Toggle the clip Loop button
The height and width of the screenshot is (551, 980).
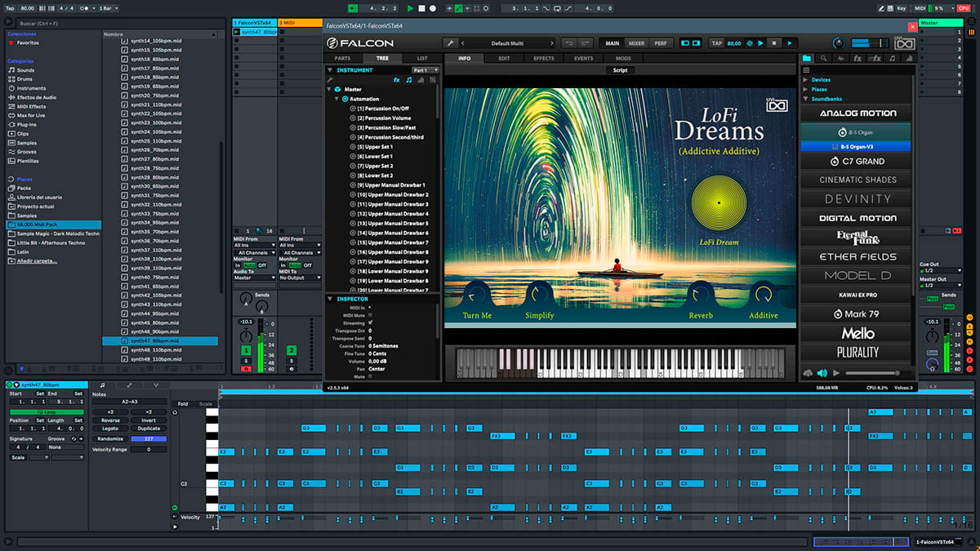[47, 411]
